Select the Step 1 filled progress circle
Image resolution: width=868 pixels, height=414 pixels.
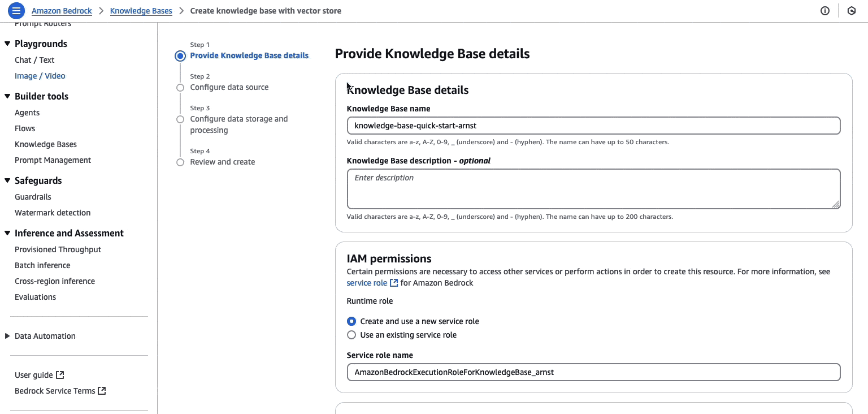(x=180, y=56)
